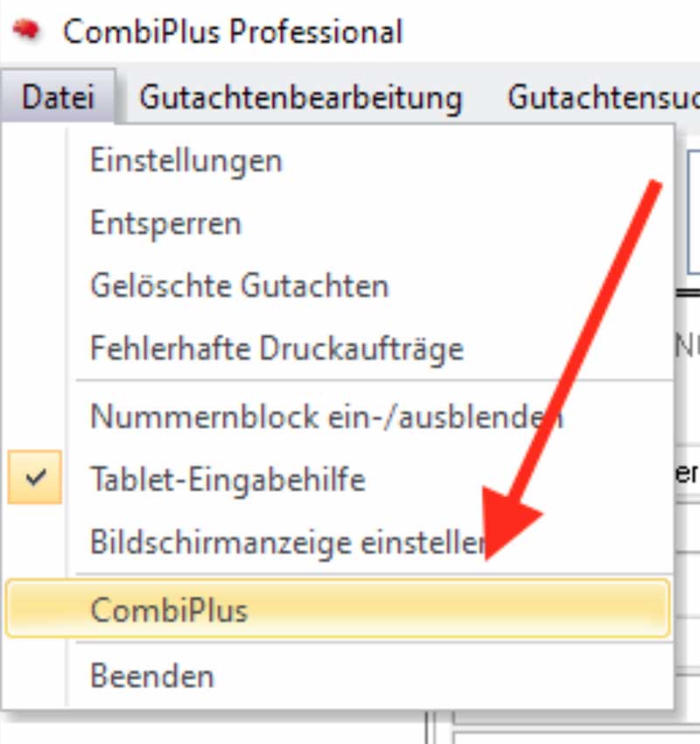Click the CombiPlus Professional window title
The width and height of the screenshot is (700, 744).
233,32
